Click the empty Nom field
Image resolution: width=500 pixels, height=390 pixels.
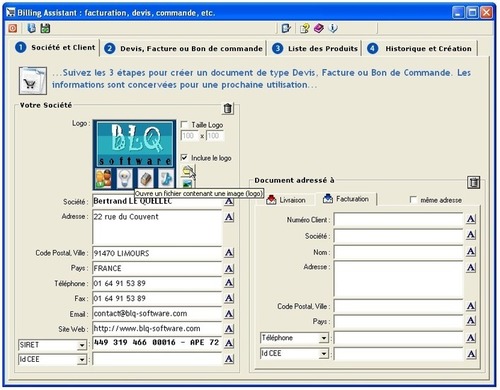pyautogui.click(x=399, y=252)
